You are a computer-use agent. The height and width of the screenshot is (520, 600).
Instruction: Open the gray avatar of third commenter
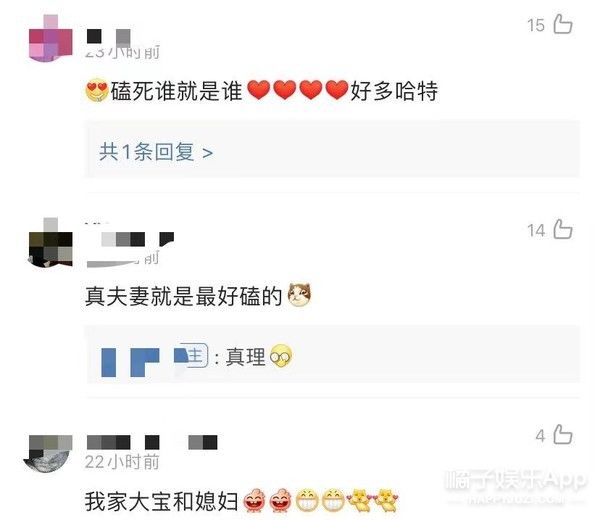[x=48, y=453]
